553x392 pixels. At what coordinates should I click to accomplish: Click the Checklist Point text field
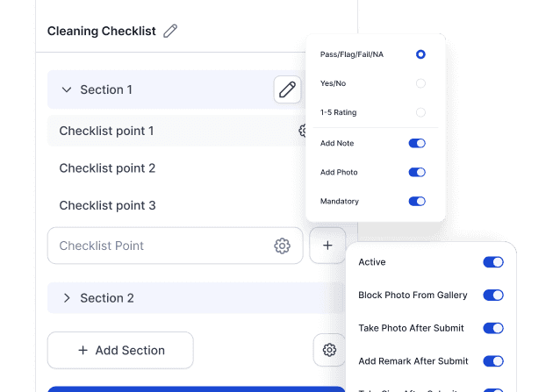(x=158, y=246)
